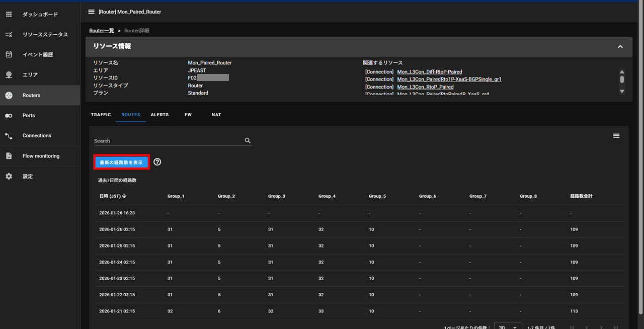Select the Area globe icon
This screenshot has width=644, height=329.
coord(9,75)
